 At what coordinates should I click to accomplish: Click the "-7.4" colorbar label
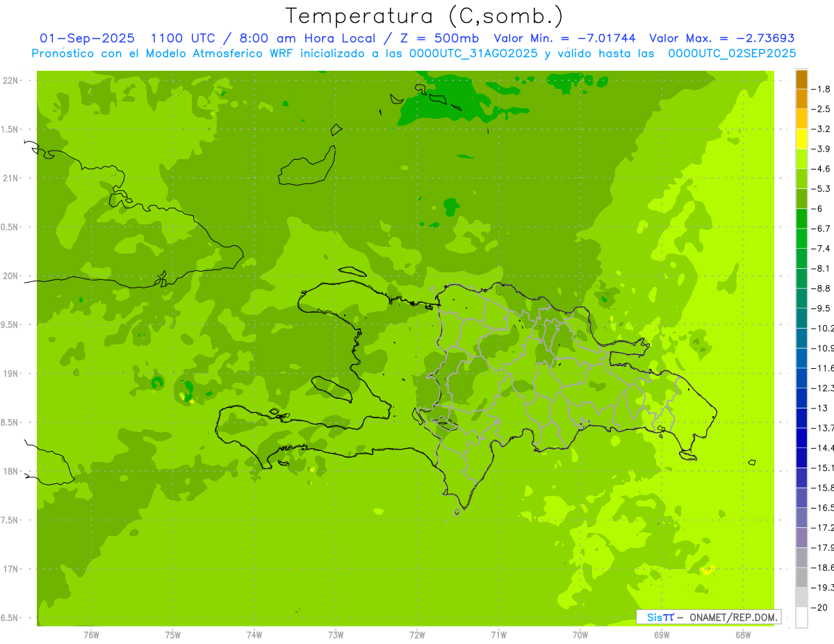821,249
